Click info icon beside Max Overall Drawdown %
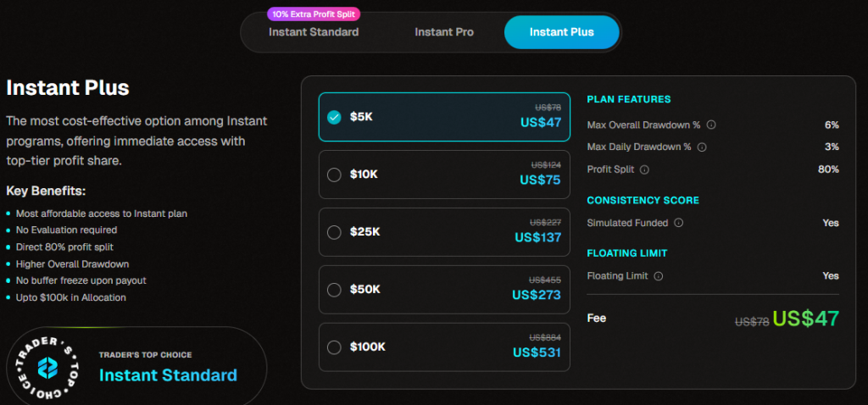Image resolution: width=868 pixels, height=405 pixels. [x=711, y=125]
